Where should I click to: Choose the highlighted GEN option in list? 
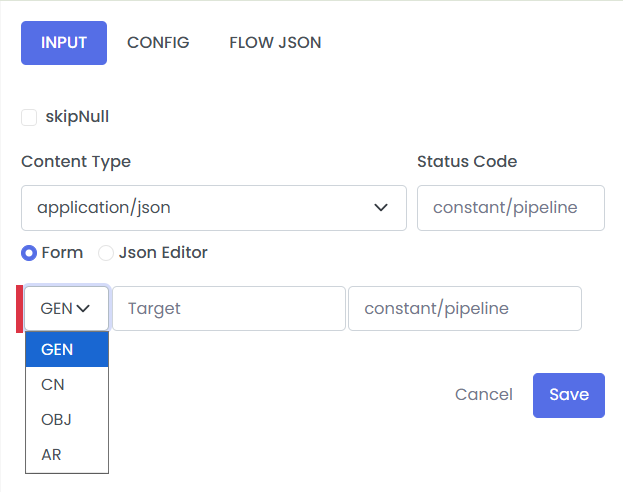pos(66,349)
